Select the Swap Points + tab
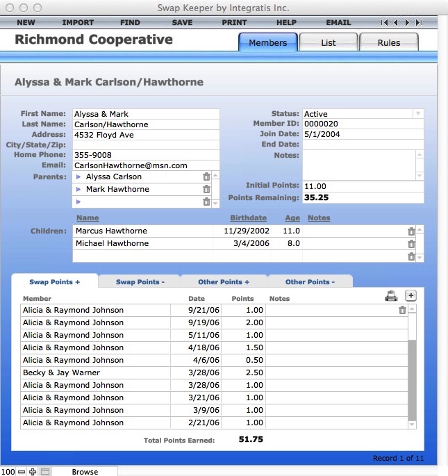 tap(55, 281)
